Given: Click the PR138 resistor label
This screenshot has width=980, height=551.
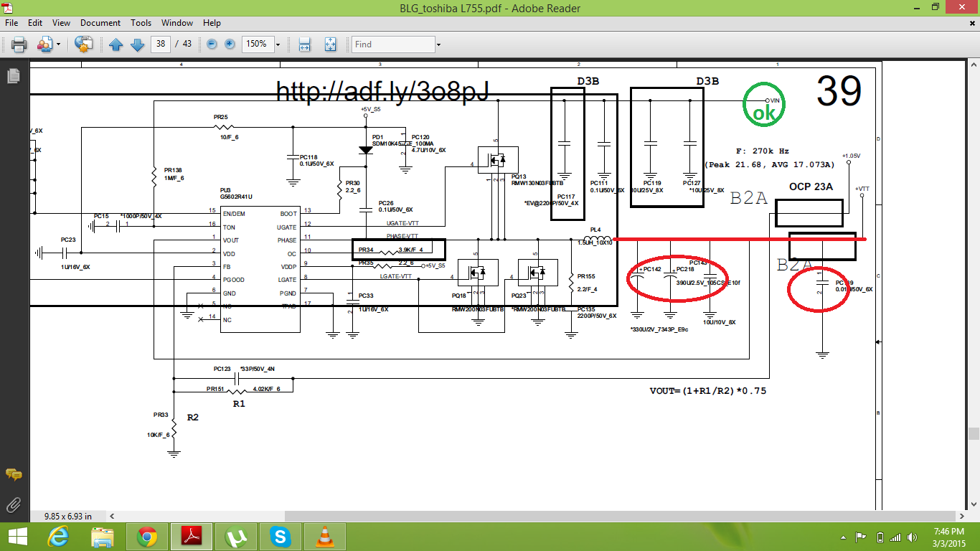Looking at the screenshot, I should click(173, 170).
